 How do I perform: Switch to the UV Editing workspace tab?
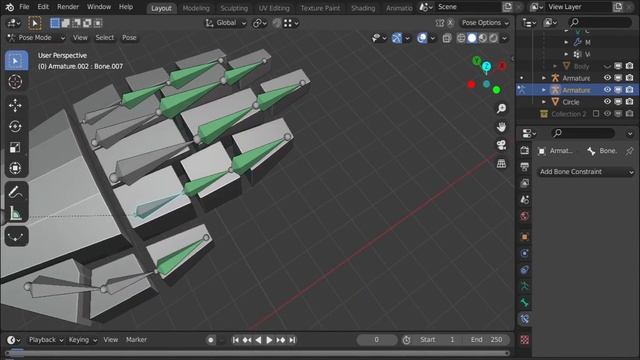tap(274, 8)
